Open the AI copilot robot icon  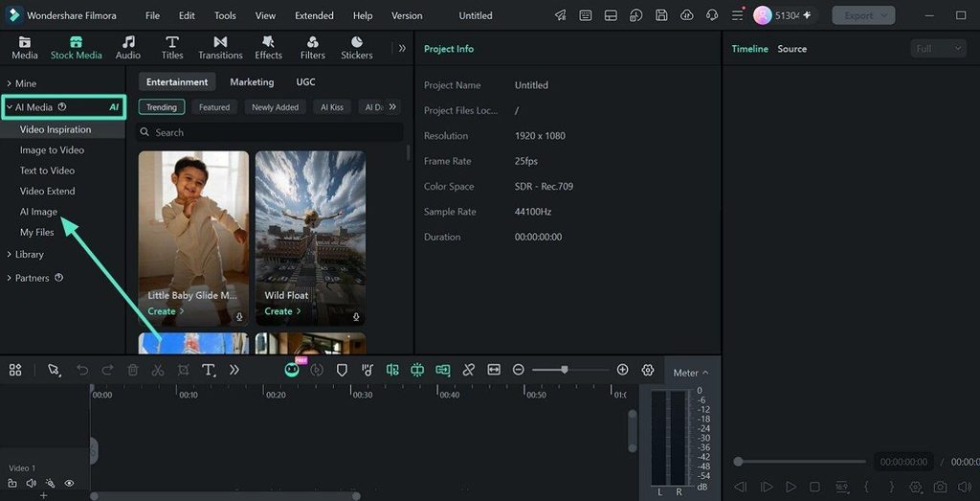(291, 371)
